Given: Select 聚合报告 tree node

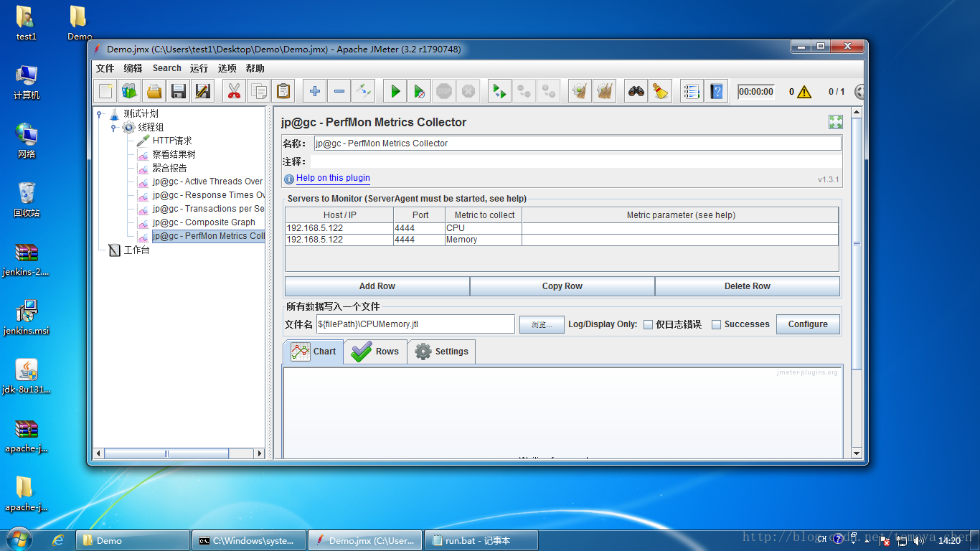Looking at the screenshot, I should pos(169,168).
